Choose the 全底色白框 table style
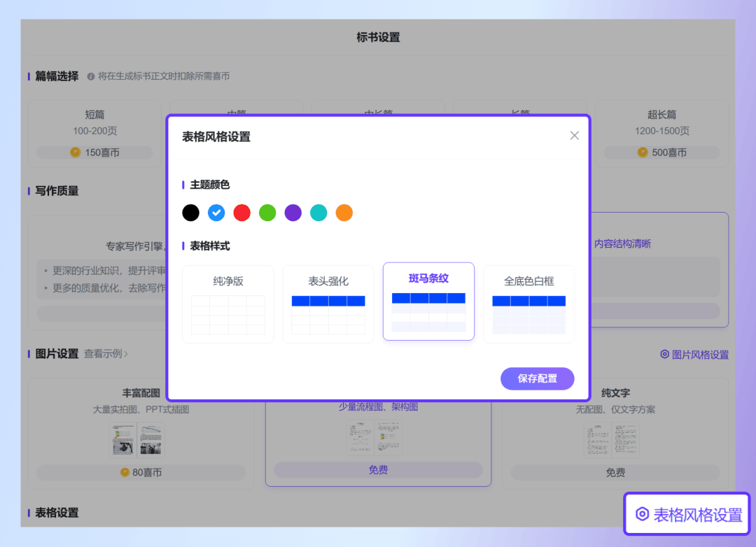This screenshot has width=756, height=547. (529, 304)
